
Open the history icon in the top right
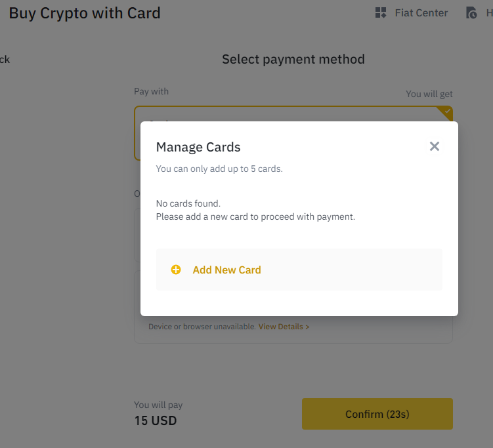coord(471,13)
